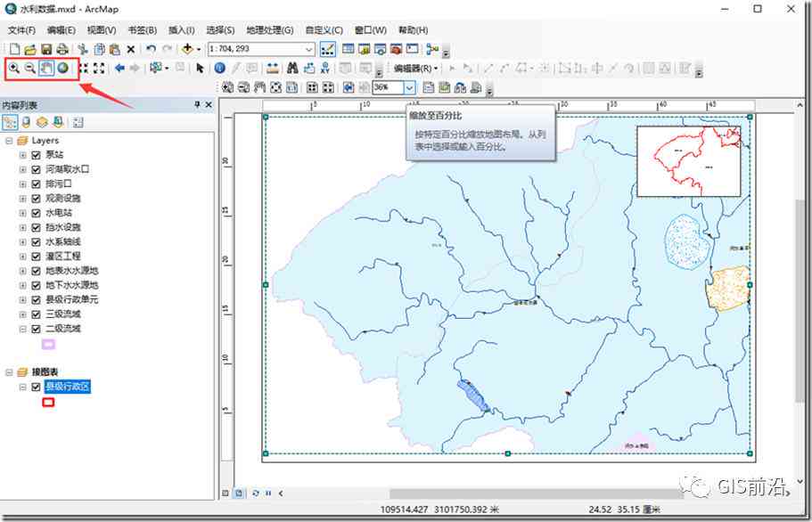812x522 pixels.
Task: Select the Zoom In tool
Action: click(x=14, y=68)
